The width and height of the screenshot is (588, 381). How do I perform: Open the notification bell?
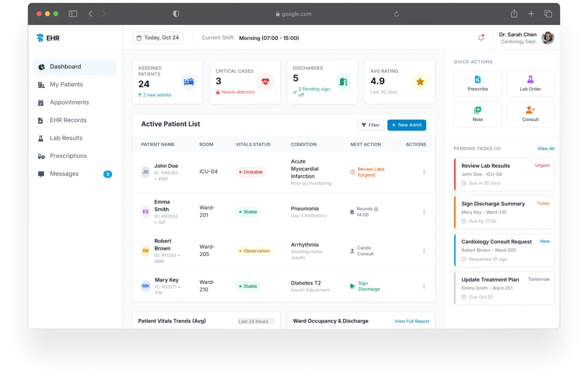481,37
